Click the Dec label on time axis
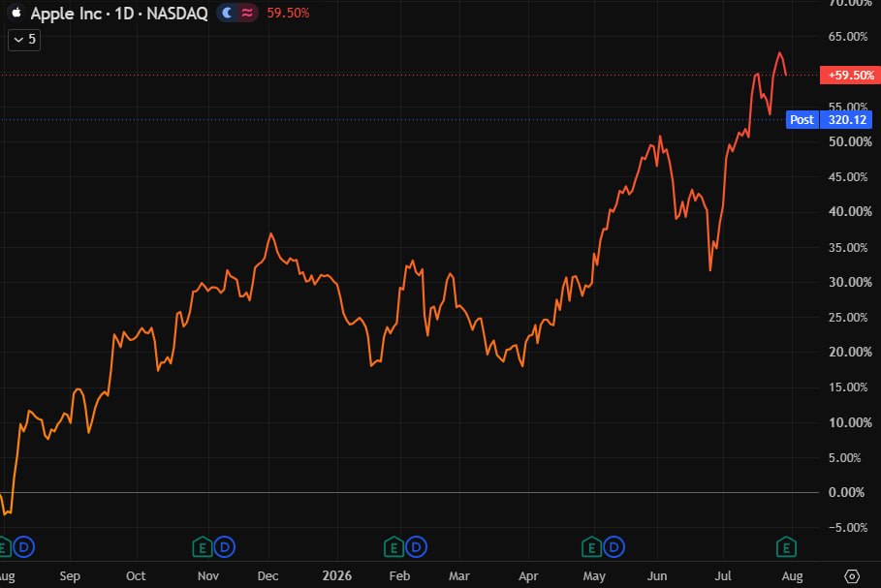Image resolution: width=881 pixels, height=588 pixels. [268, 576]
